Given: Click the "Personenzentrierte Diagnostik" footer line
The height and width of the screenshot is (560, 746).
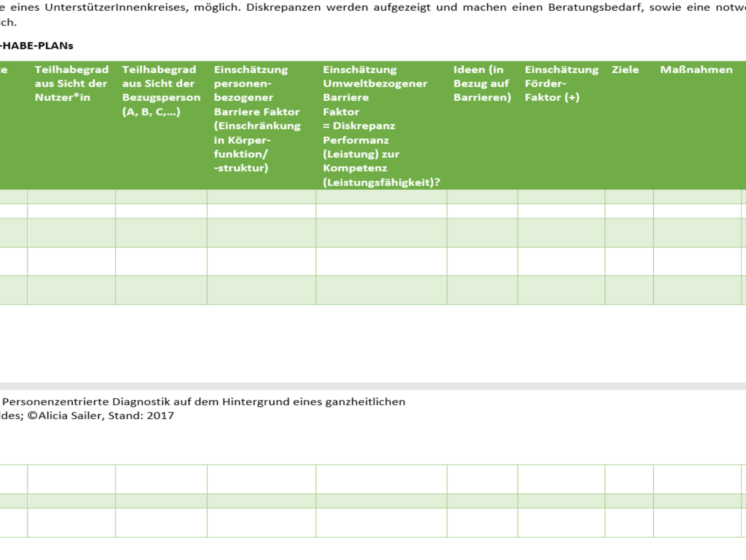Looking at the screenshot, I should (x=204, y=402).
